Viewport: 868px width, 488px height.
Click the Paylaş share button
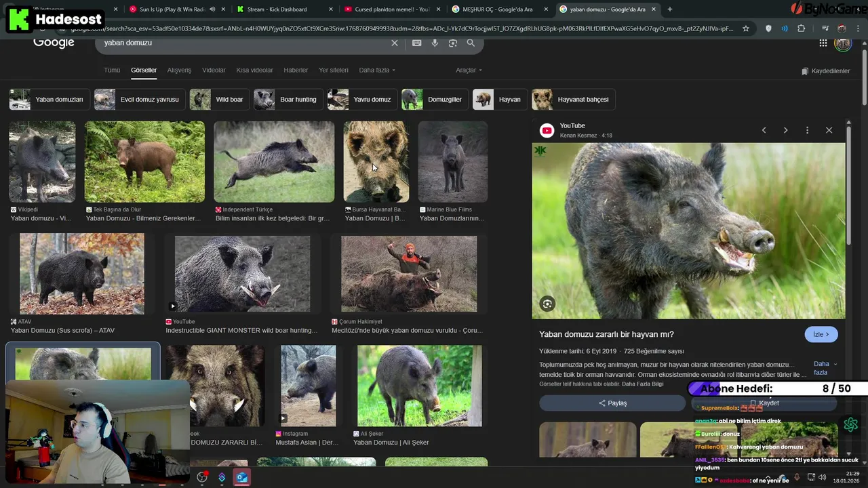(x=612, y=403)
